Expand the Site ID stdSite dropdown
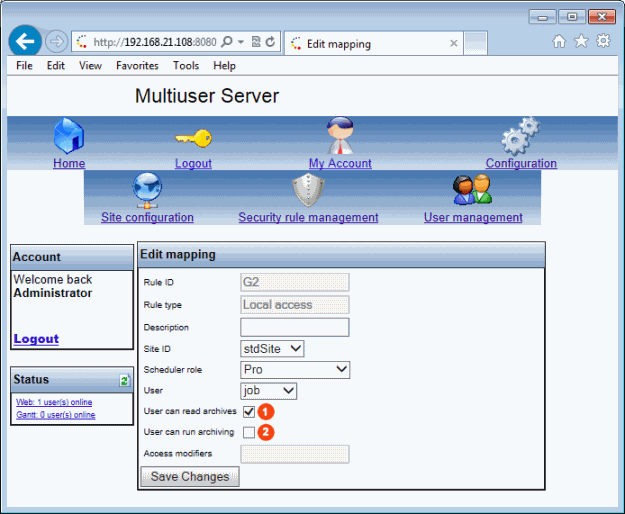625x514 pixels. tap(272, 349)
